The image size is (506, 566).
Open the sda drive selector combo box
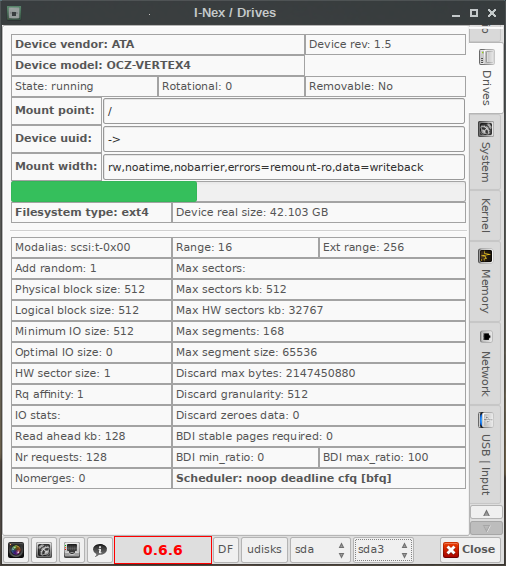(x=320, y=550)
